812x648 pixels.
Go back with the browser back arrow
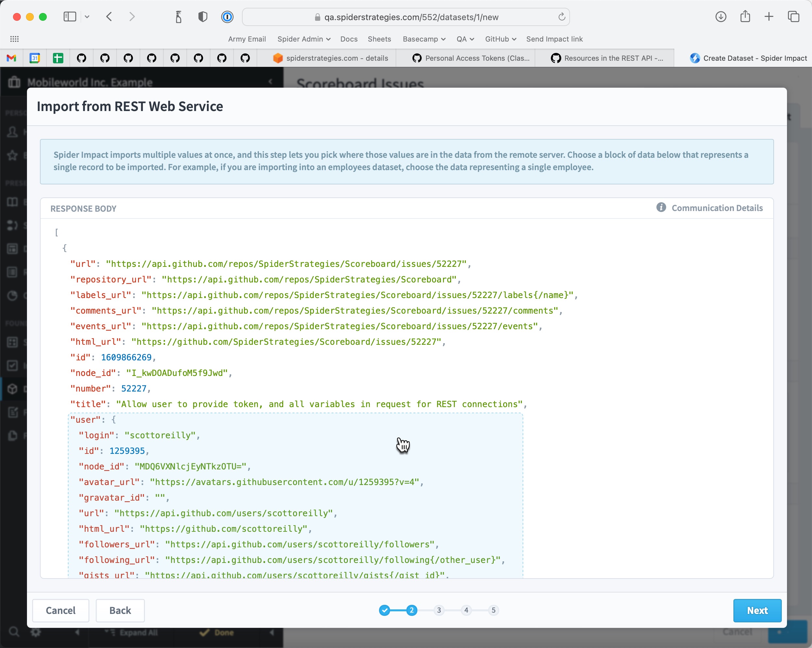point(109,17)
